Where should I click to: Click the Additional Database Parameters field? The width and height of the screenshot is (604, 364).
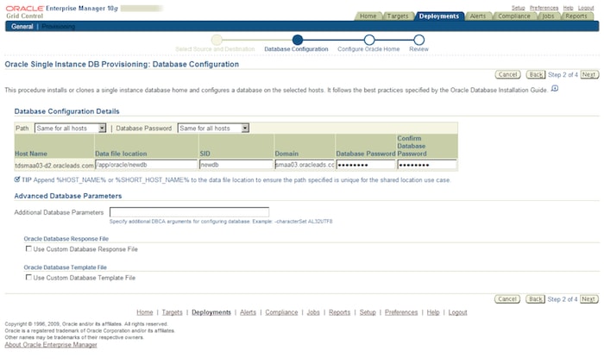coord(189,212)
